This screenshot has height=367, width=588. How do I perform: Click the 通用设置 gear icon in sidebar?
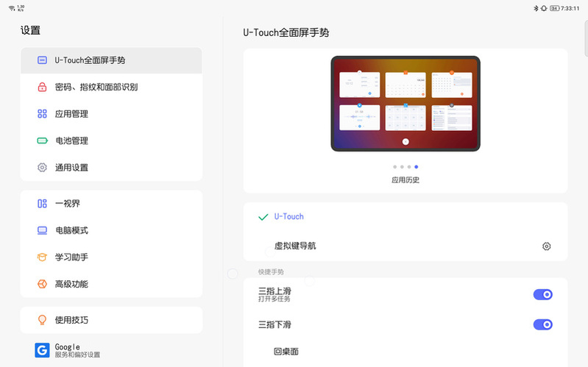pos(42,167)
